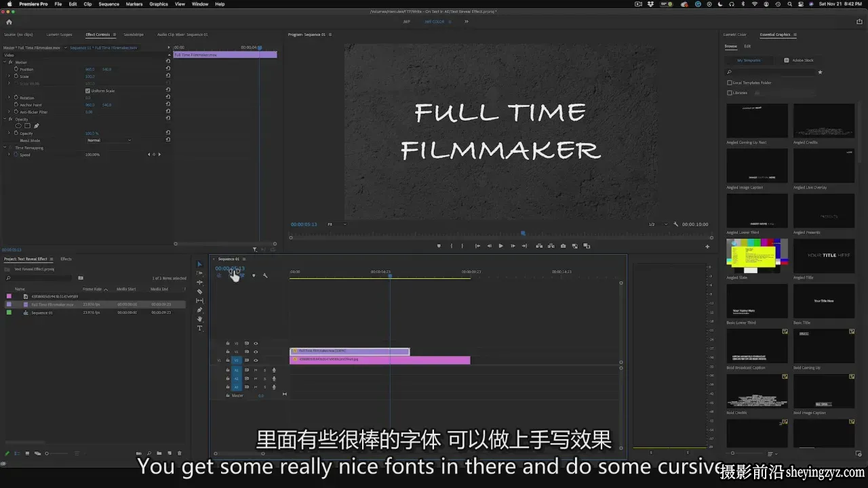
Task: Go to Out point in Program monitor
Action: pyautogui.click(x=524, y=246)
